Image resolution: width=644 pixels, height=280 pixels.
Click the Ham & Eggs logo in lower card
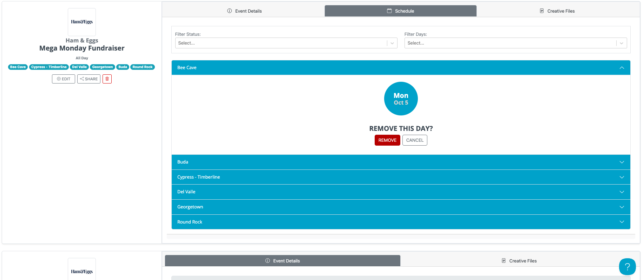[82, 269]
